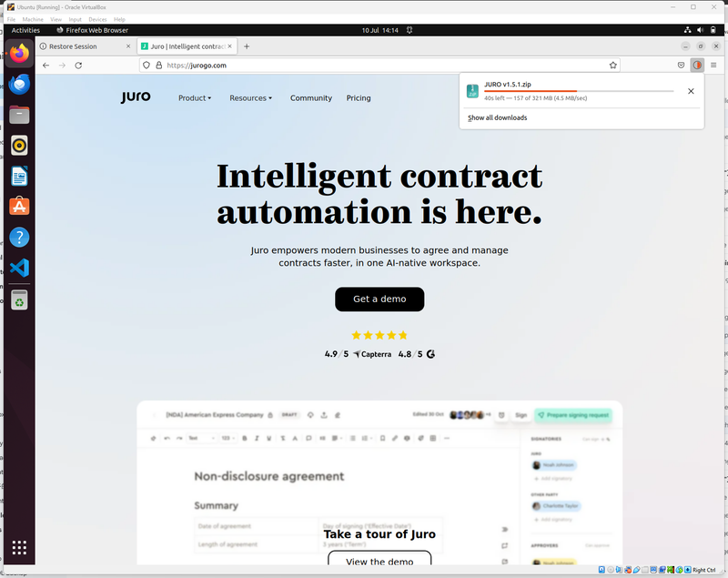The height and width of the screenshot is (578, 728).
Task: Open the Community nav item
Action: 311,98
